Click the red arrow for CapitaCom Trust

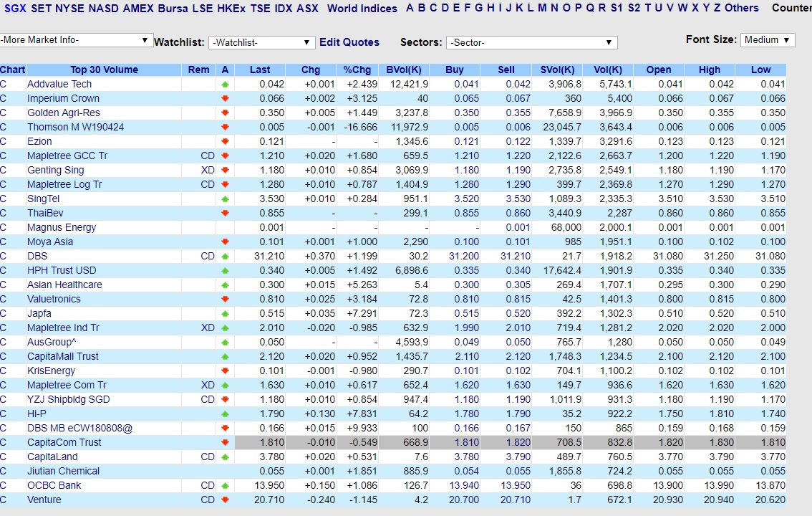point(225,442)
